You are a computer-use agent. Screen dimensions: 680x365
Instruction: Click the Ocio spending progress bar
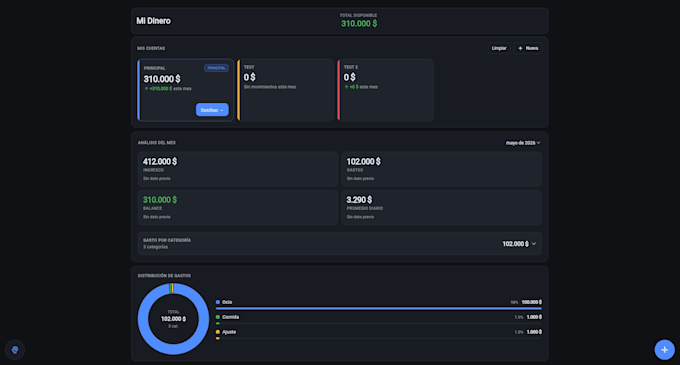(x=379, y=309)
